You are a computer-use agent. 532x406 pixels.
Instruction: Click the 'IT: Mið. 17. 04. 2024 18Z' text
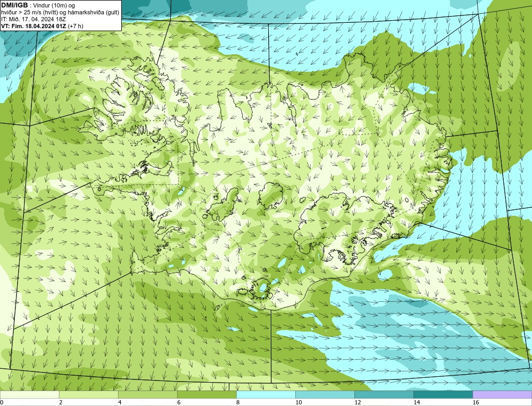point(33,19)
